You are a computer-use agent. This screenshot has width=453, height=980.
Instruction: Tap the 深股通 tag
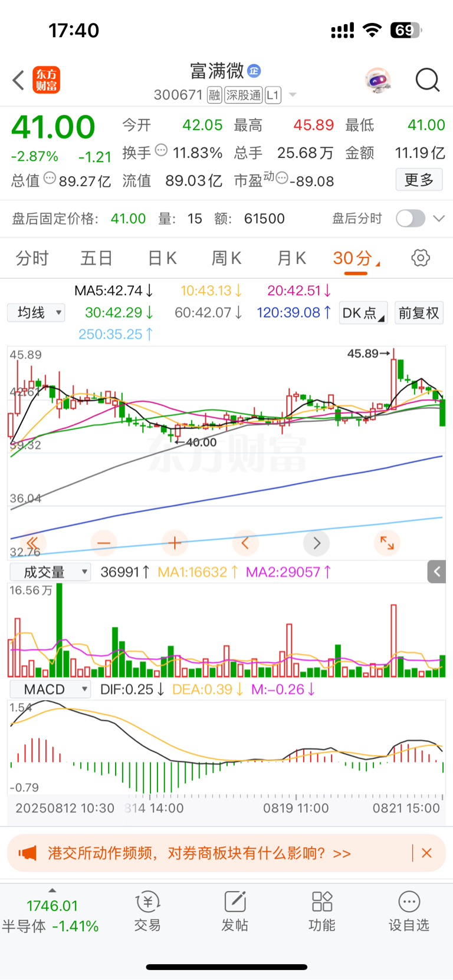(x=244, y=95)
